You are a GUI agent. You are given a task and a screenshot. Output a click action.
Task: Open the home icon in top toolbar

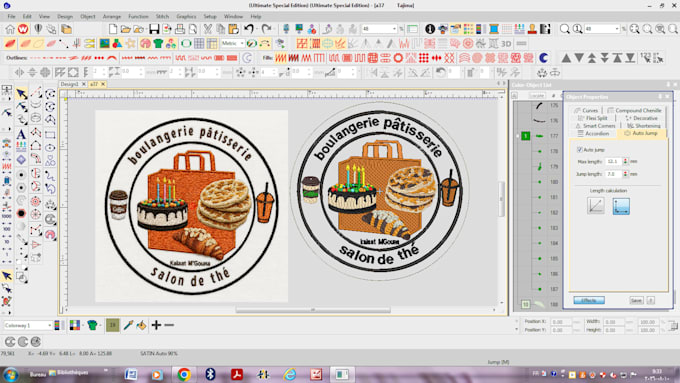tap(10, 29)
